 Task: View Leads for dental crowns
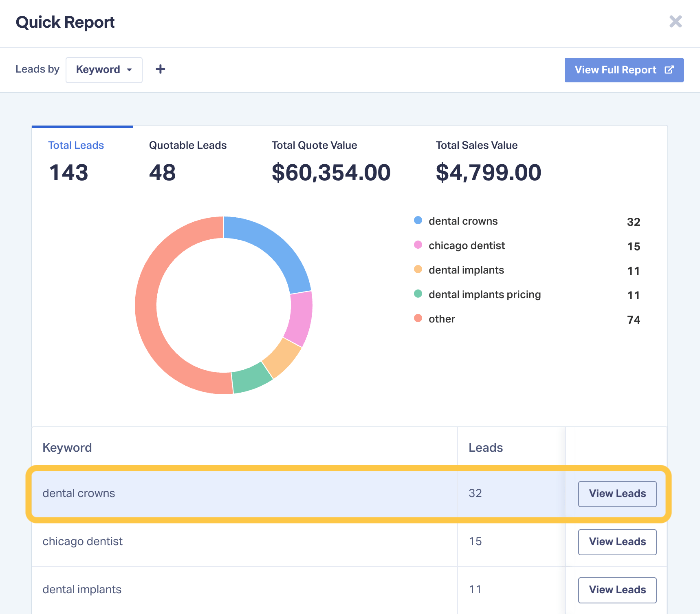pyautogui.click(x=617, y=494)
